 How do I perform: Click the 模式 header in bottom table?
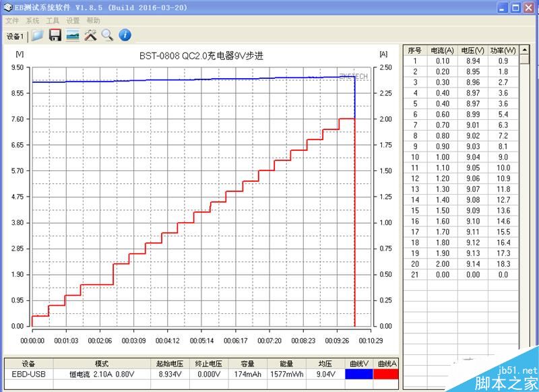tap(102, 364)
